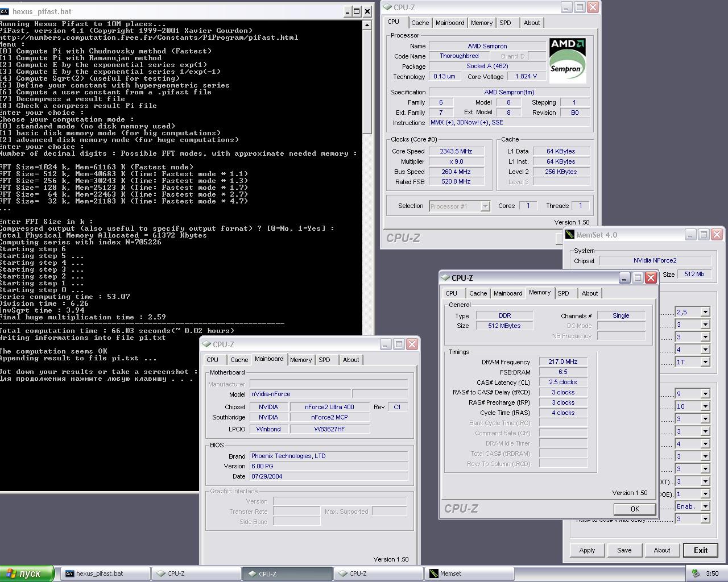Minimize the hexus_pifast.bat console window
Viewport: 728px width, 582px height.
348,11
